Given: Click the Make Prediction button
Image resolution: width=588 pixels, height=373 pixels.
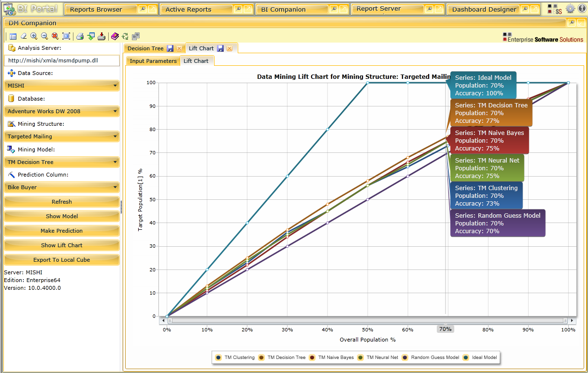Looking at the screenshot, I should [62, 231].
